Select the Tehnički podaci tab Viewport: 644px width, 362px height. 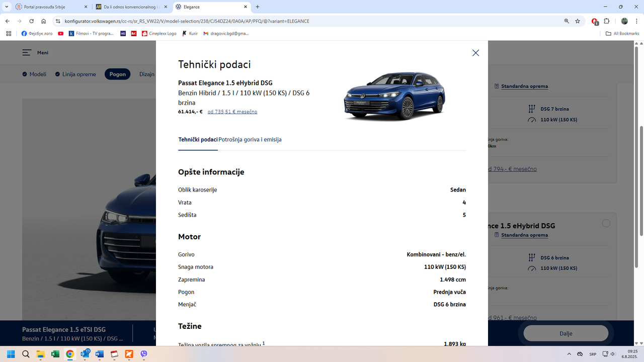point(198,139)
